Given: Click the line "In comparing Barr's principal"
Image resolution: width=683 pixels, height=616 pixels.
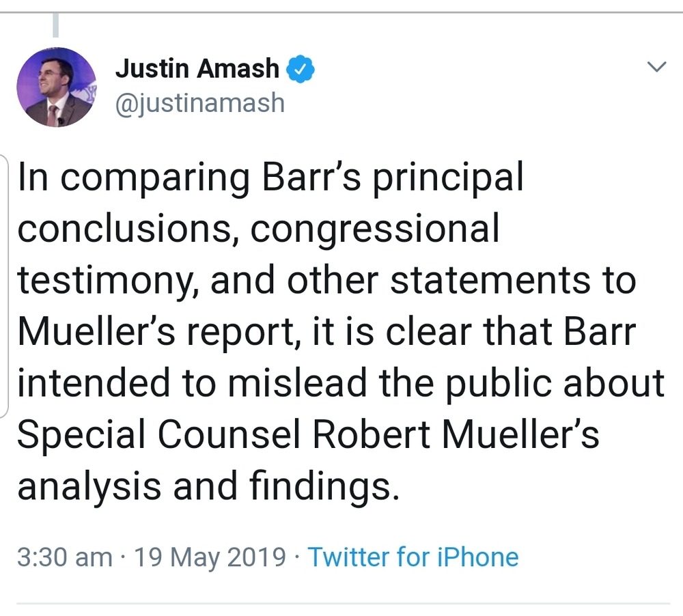Looking at the screenshot, I should click(x=270, y=178).
